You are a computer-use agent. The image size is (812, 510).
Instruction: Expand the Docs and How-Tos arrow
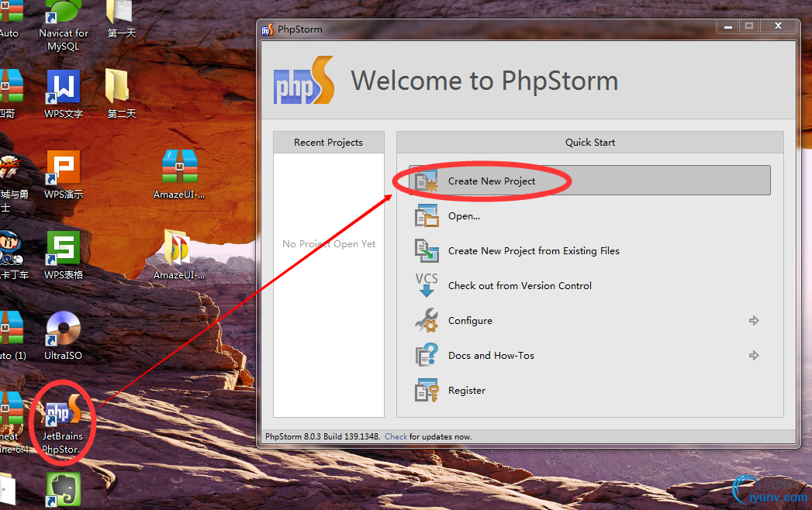754,355
